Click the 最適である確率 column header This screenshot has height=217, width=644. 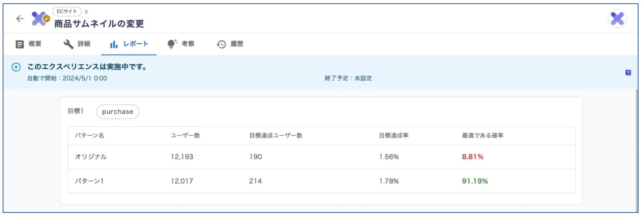point(482,136)
